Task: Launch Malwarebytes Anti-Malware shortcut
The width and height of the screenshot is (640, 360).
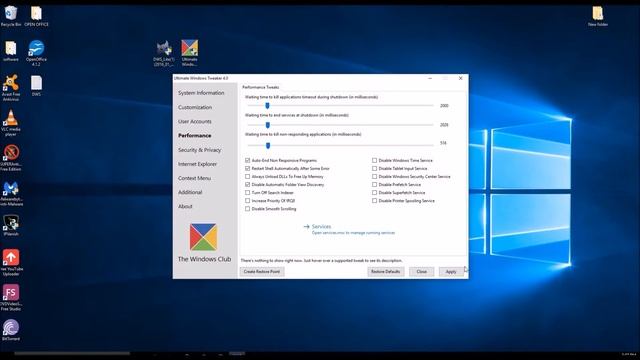Action: (11, 193)
